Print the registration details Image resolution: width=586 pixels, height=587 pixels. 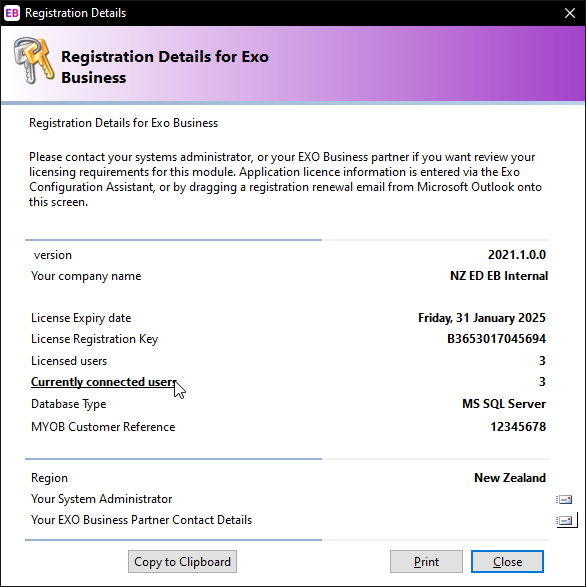426,562
